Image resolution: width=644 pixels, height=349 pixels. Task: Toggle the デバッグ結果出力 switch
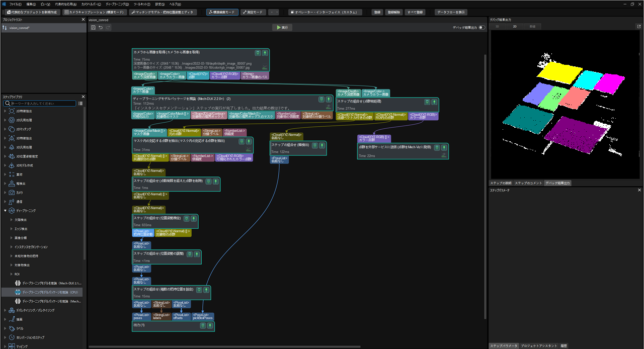click(481, 27)
